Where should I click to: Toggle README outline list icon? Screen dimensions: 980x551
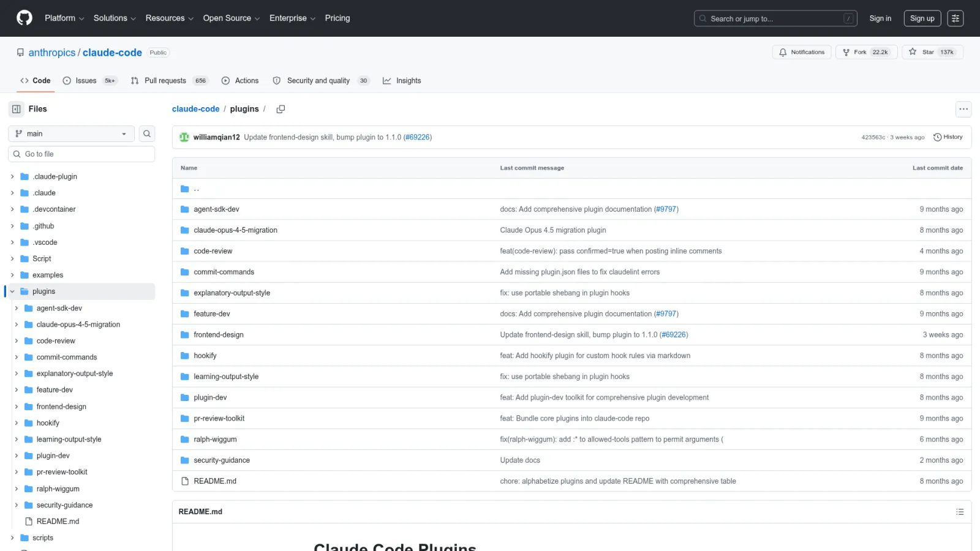pyautogui.click(x=960, y=512)
